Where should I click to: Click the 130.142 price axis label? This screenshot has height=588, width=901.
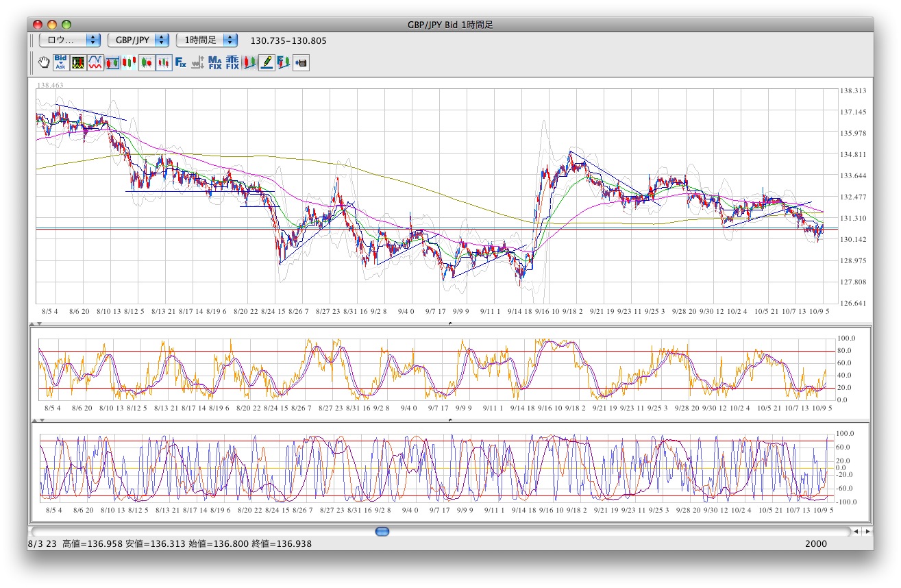coord(854,240)
